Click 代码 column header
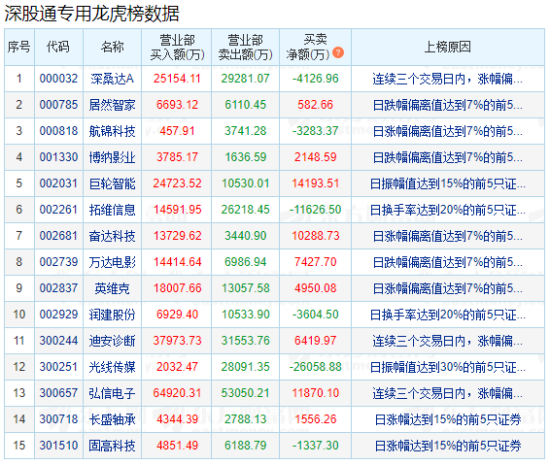This screenshot has width=550, height=465. point(58,47)
